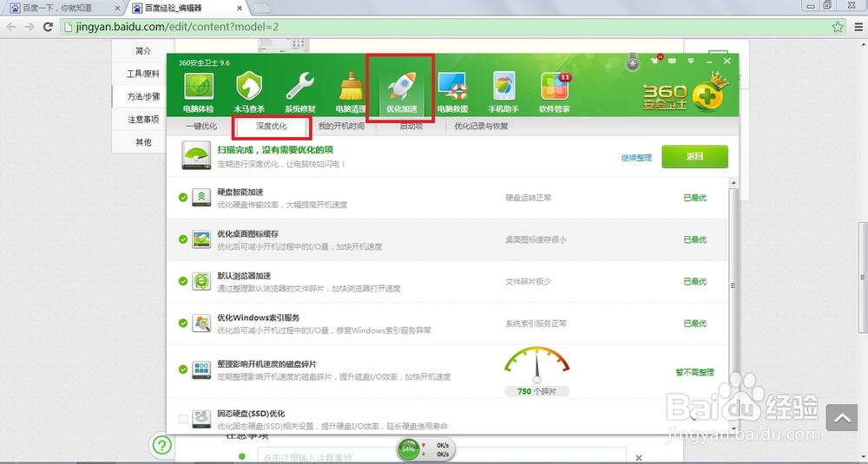This screenshot has height=464, width=868.
Task: Open 其他 section in sidebar
Action: coord(143,142)
